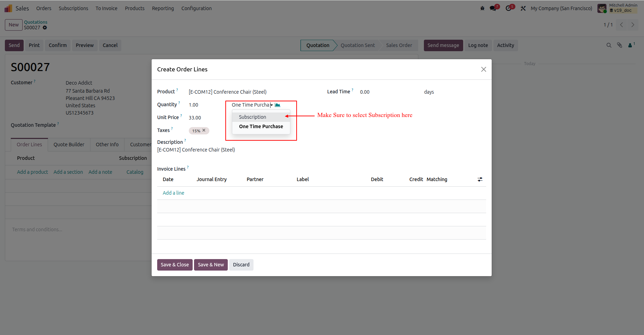
Task: Go to previous record arrow
Action: point(621,25)
